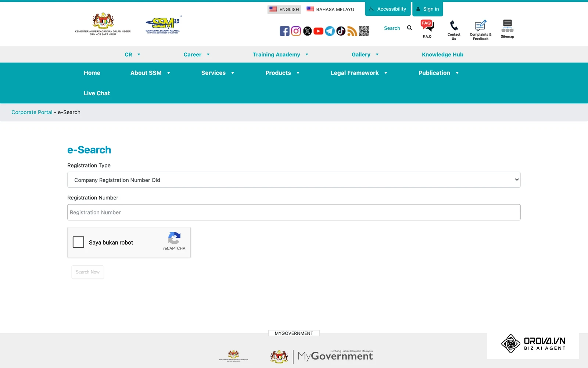Viewport: 588px width, 368px height.
Task: Click the e-Search page heading
Action: (89, 150)
